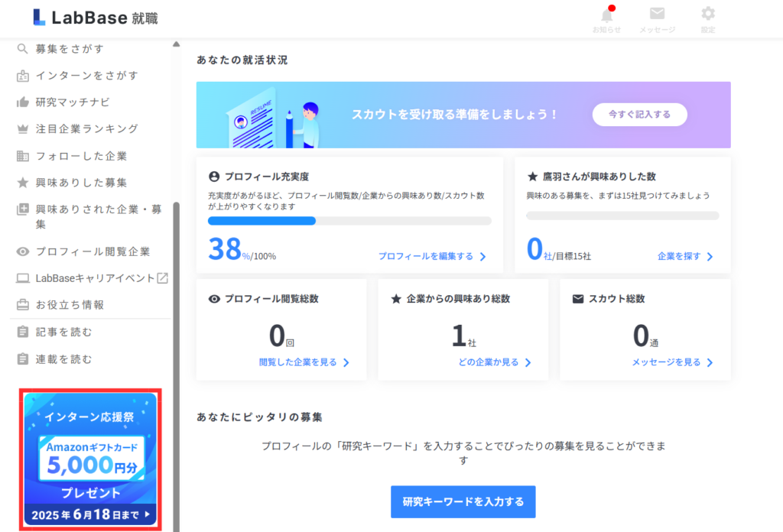
Task: Open the インターン応援祭 Amazonギフトカード banner
Action: [x=90, y=459]
